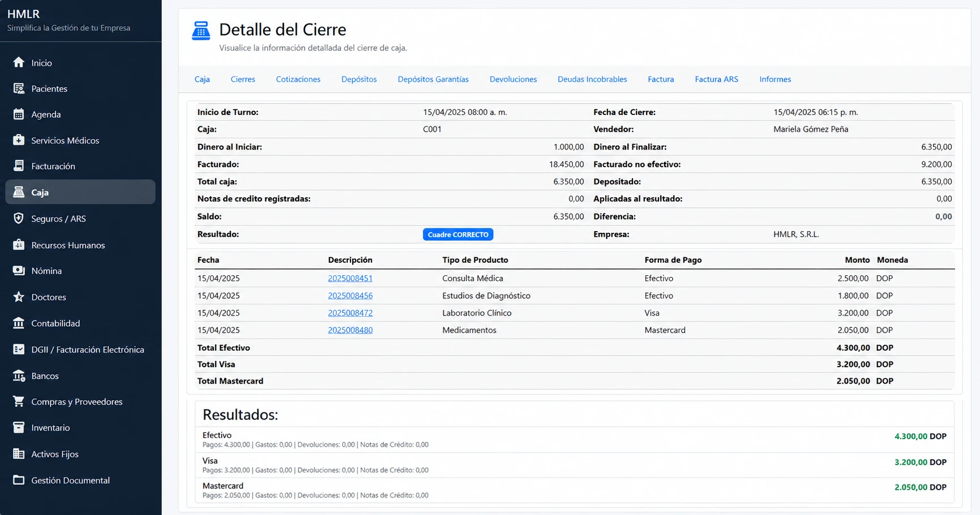This screenshot has height=515, width=980.
Task: Click the Facturado amount 18.450,00
Action: point(566,164)
